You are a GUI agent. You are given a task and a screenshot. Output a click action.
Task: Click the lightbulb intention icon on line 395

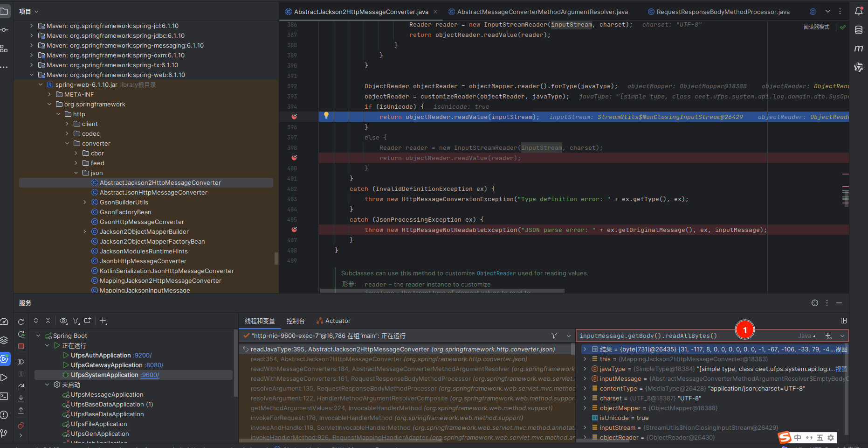(x=326, y=115)
